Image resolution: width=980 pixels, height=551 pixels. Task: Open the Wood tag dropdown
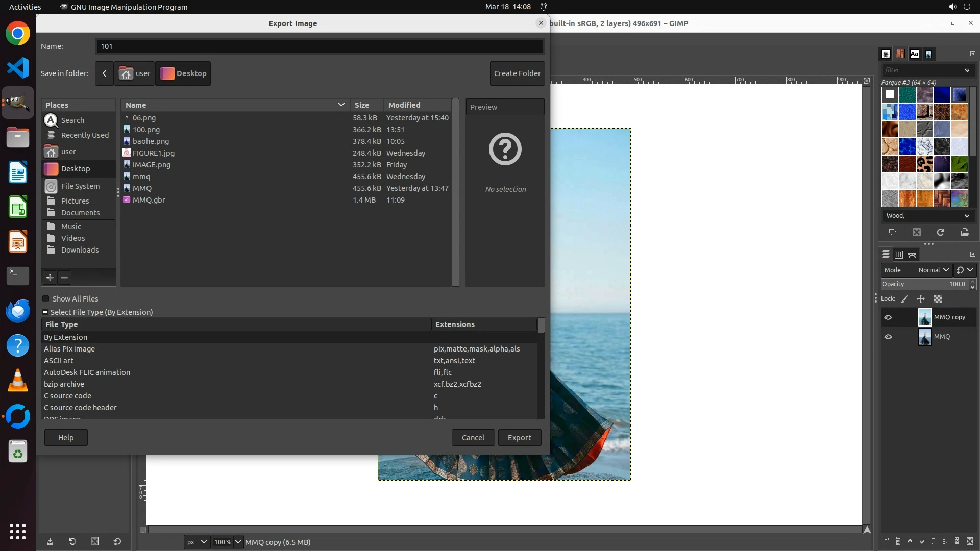click(967, 216)
